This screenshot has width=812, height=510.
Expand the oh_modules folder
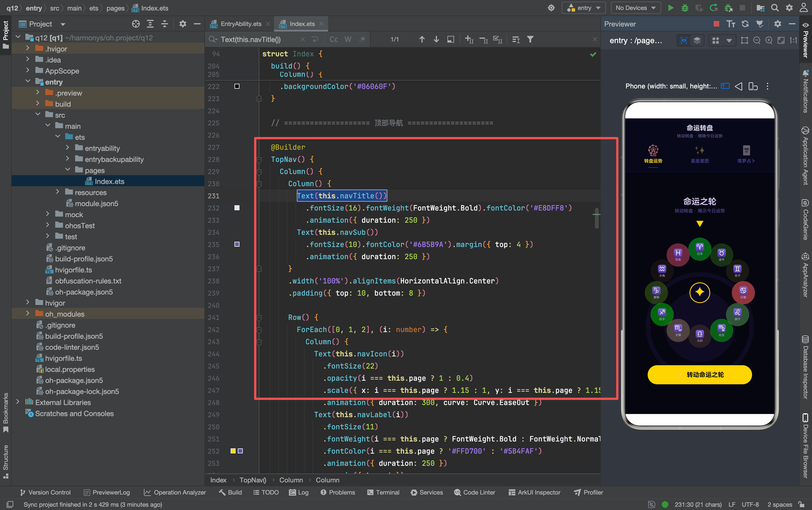click(28, 314)
